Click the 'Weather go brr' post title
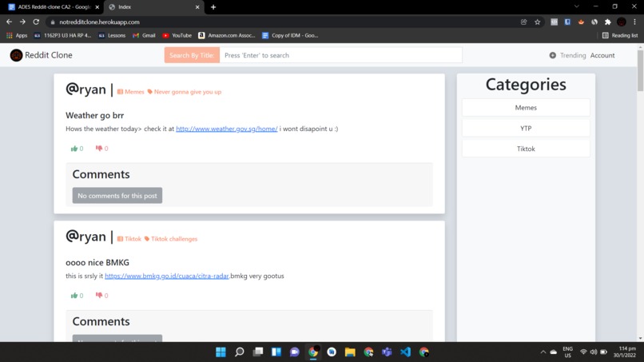 pyautogui.click(x=94, y=115)
